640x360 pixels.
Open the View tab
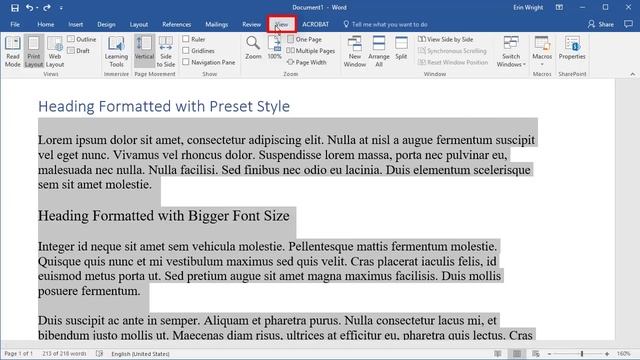(x=282, y=24)
